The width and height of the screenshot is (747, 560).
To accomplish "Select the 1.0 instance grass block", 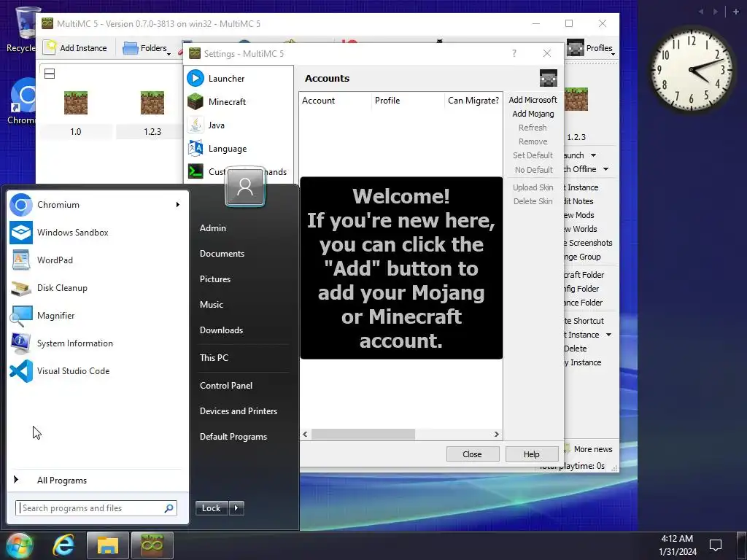I will [76, 103].
